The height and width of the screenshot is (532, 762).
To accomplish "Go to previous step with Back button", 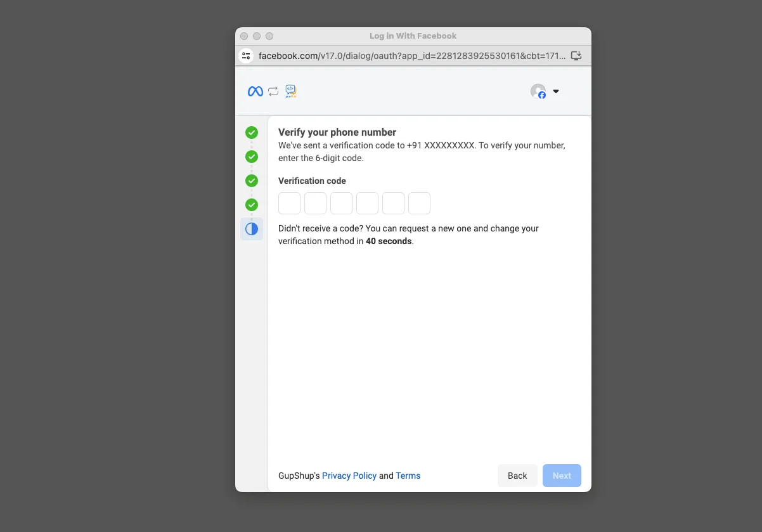I will [517, 476].
